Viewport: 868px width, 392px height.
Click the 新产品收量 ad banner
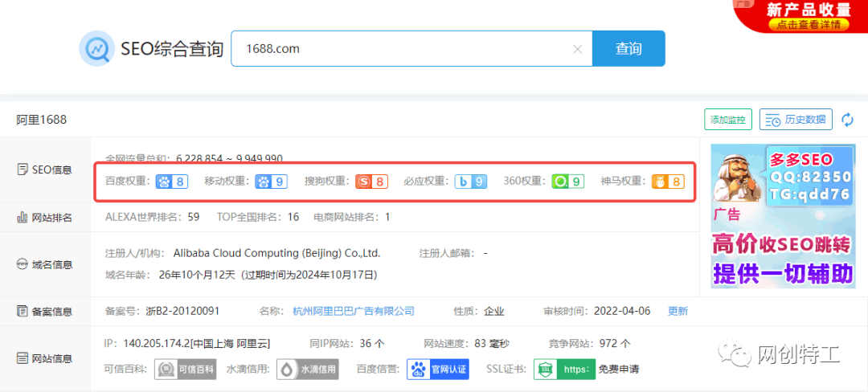pos(801,16)
